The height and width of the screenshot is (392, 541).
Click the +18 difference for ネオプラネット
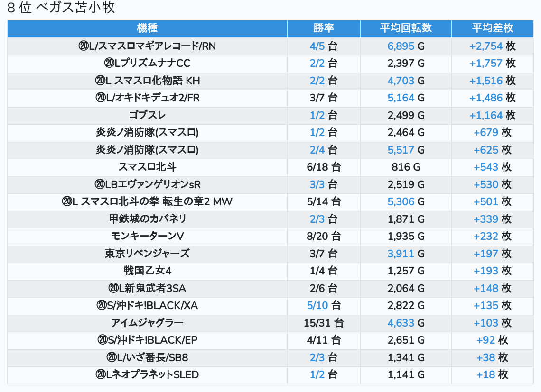[485, 374]
